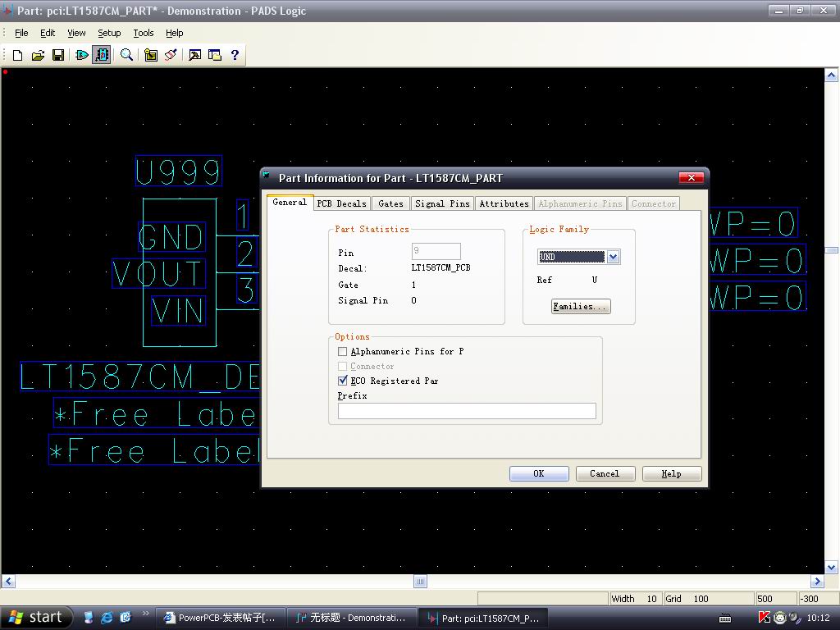The image size is (840, 630).
Task: Toggle the chip part editor icon
Action: (102, 55)
